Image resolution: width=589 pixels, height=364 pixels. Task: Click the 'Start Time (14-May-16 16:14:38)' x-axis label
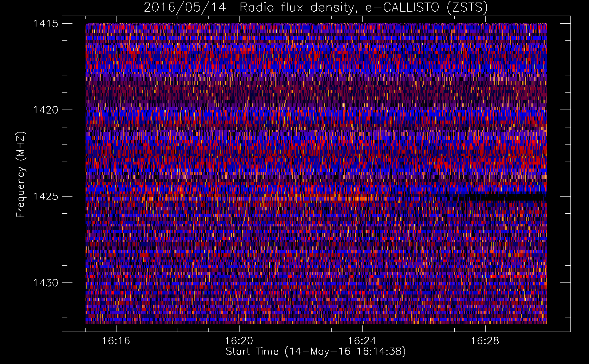coord(316,352)
